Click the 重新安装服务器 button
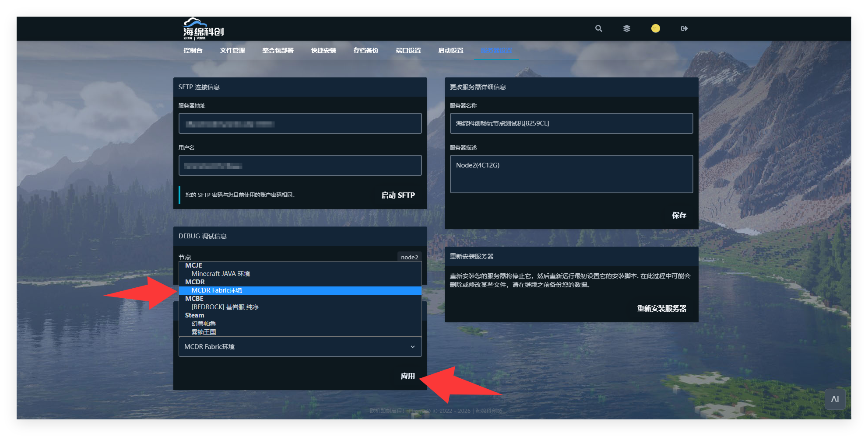868x436 pixels. 661,308
